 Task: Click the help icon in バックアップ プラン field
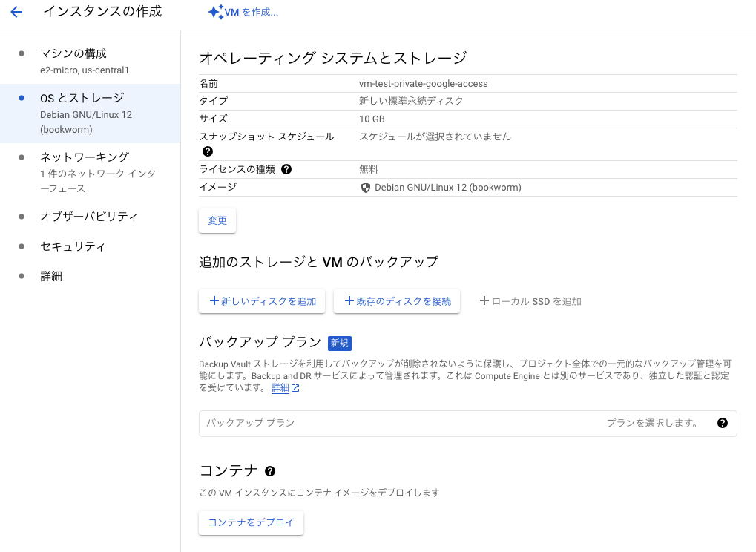tap(723, 423)
